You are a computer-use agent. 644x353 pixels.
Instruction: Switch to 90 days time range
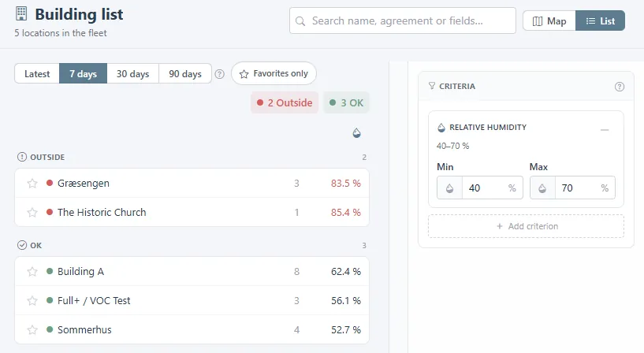click(x=185, y=74)
